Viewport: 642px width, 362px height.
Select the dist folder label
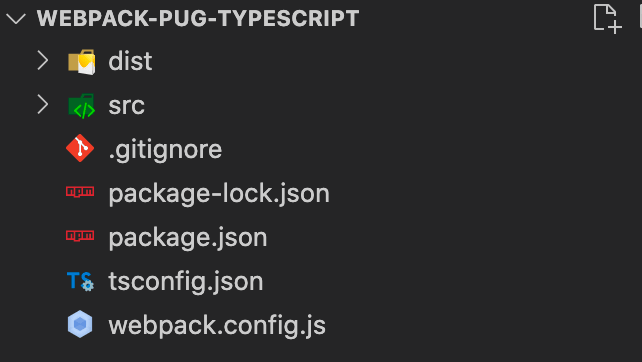point(130,61)
